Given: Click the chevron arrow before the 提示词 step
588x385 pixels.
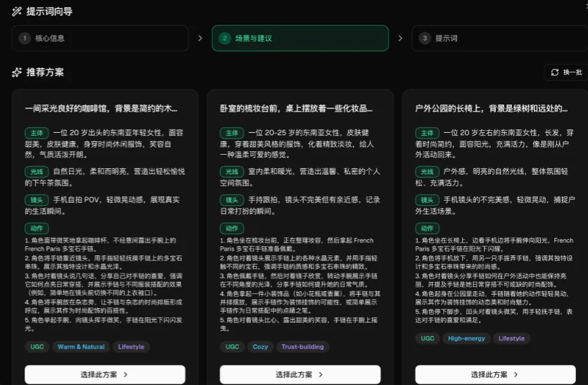Looking at the screenshot, I should click(400, 38).
